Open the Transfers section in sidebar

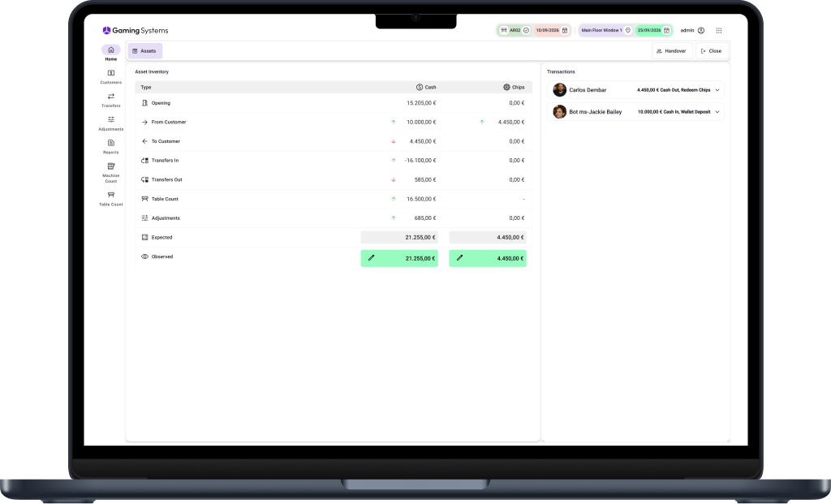click(110, 100)
